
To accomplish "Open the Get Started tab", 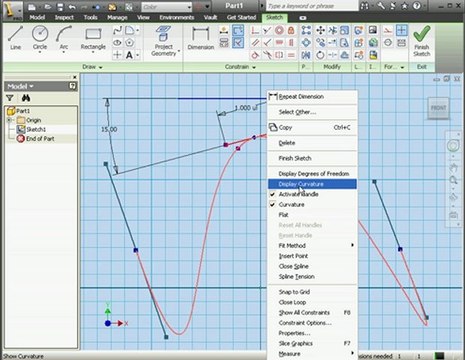I will tap(241, 17).
